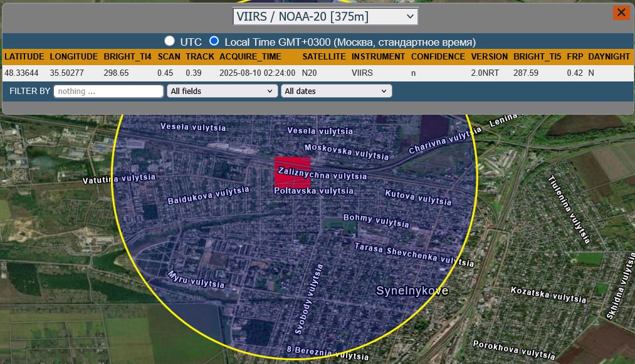Sort by LATITUDE column header

pyautogui.click(x=24, y=56)
